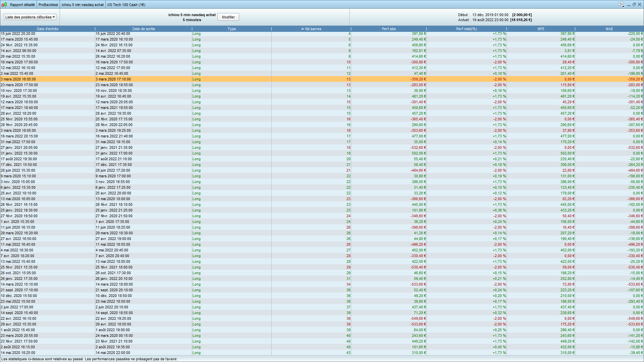
Task: Click the US Tech 100 Cash title segment
Action: (126, 5)
